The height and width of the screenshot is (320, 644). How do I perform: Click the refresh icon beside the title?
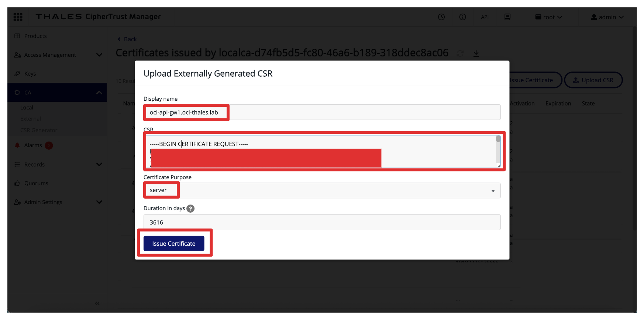(x=460, y=53)
